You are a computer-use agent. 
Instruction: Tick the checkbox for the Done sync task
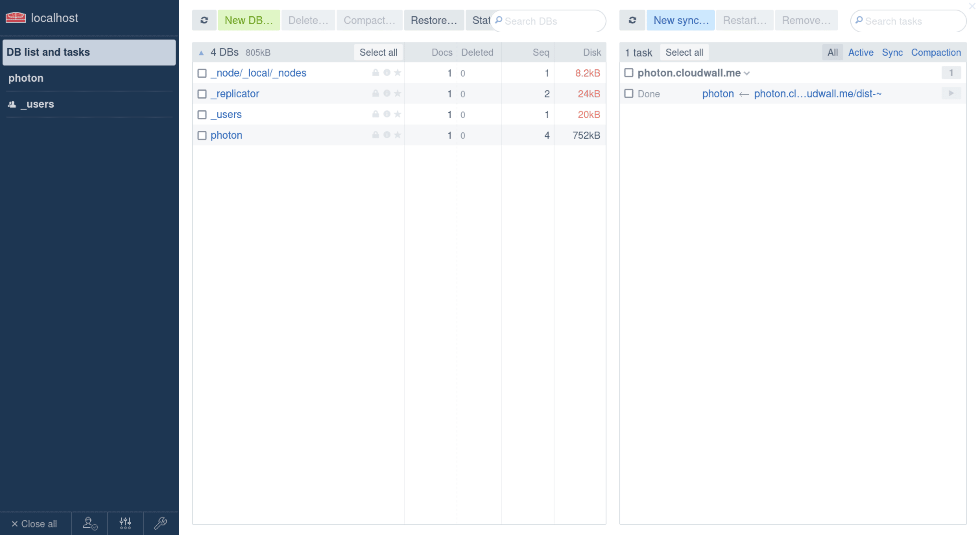tap(629, 93)
